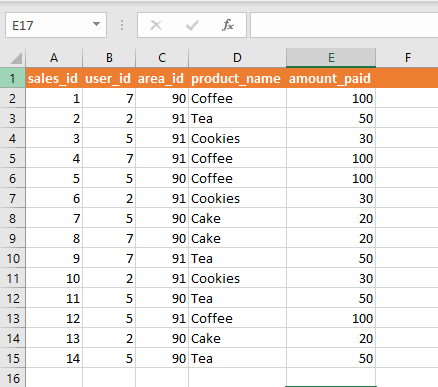Select the Tea cell in row 10

(x=237, y=258)
